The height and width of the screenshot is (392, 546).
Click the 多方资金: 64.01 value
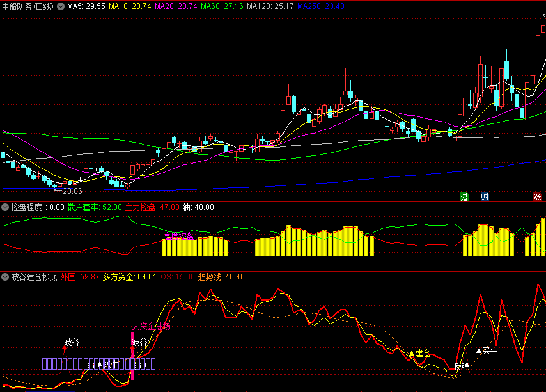click(130, 277)
